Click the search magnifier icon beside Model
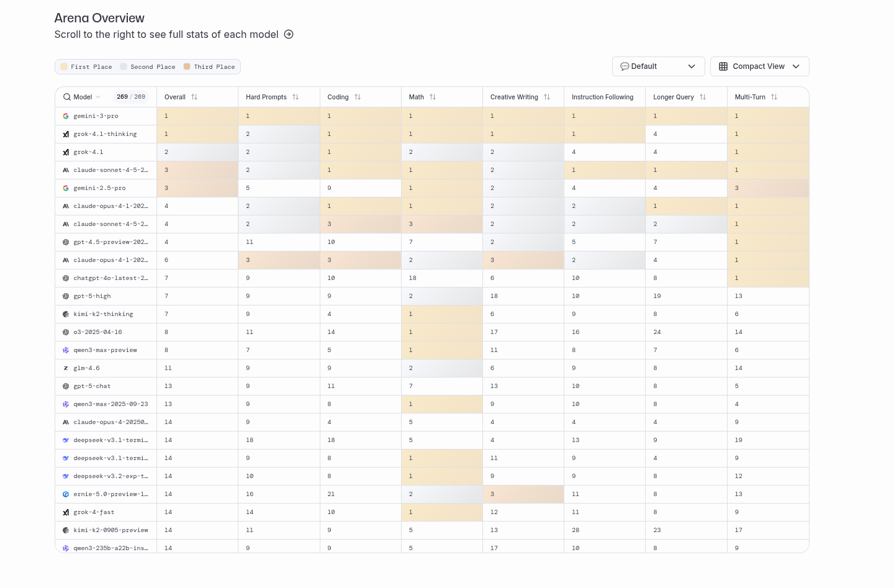 (67, 97)
